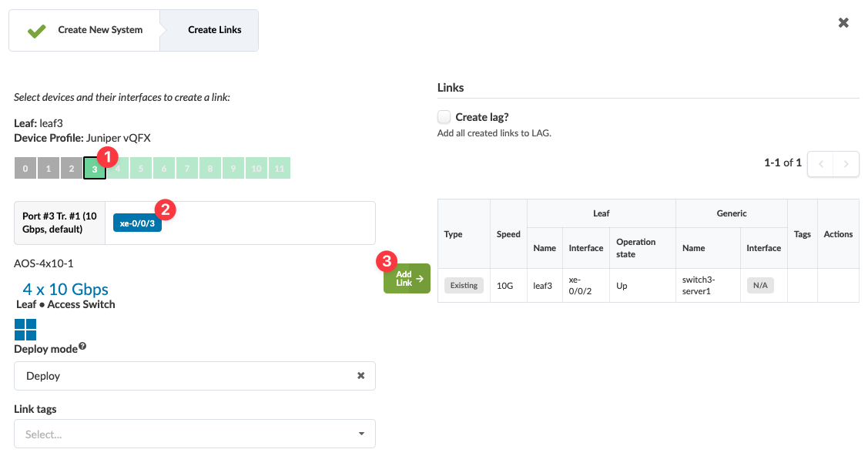Go to previous page of links
The height and width of the screenshot is (456, 868).
pos(820,164)
